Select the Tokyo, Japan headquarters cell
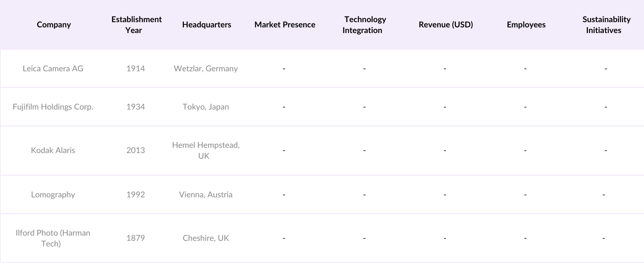The height and width of the screenshot is (263, 644). coord(206,107)
